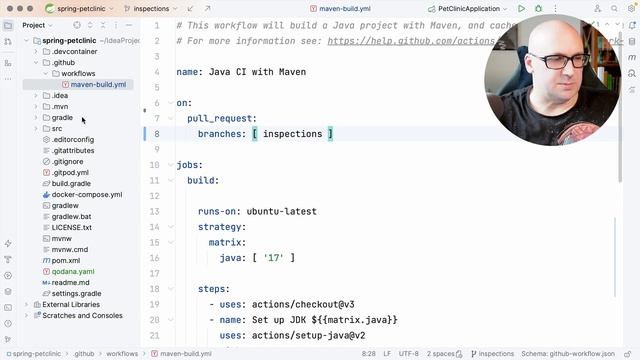Open the Problems tool window icon
640x360 pixels.
(8, 324)
